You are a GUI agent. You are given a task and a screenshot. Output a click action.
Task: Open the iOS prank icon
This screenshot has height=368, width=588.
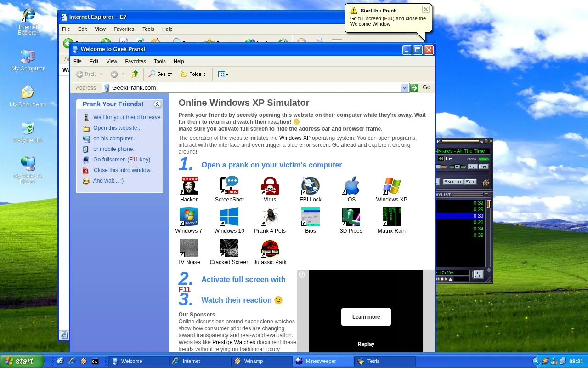pyautogui.click(x=351, y=190)
